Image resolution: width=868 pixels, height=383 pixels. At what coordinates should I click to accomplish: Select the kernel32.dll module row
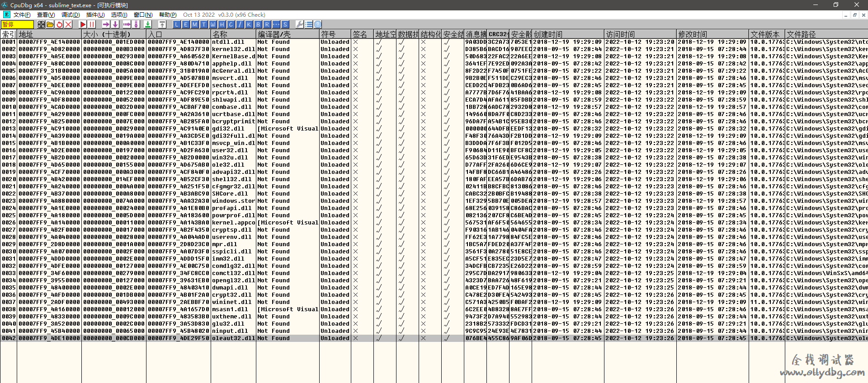tap(434, 49)
